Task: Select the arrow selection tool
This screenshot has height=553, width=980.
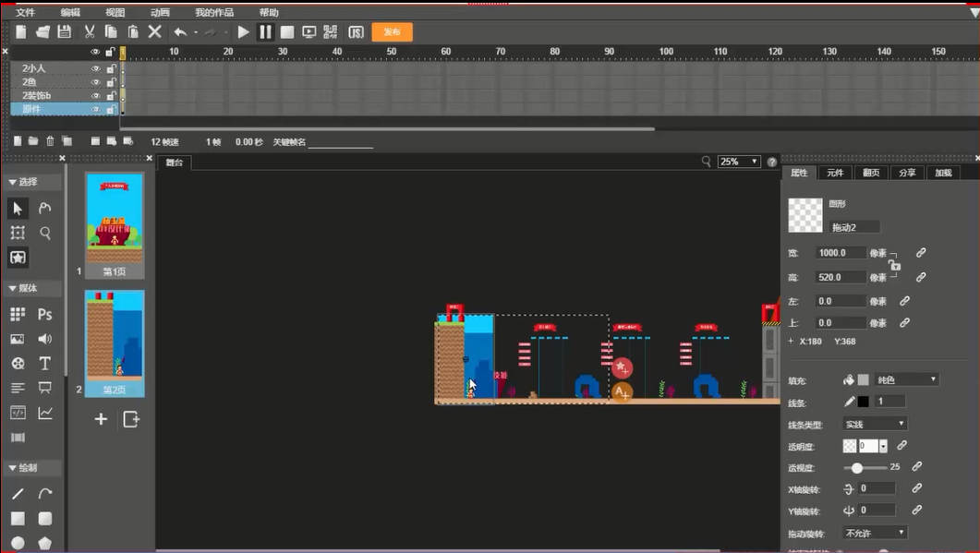Action: tap(18, 208)
